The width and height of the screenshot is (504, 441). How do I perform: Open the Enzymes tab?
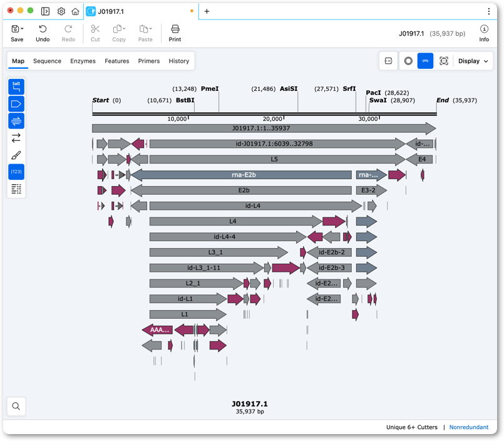tap(83, 61)
